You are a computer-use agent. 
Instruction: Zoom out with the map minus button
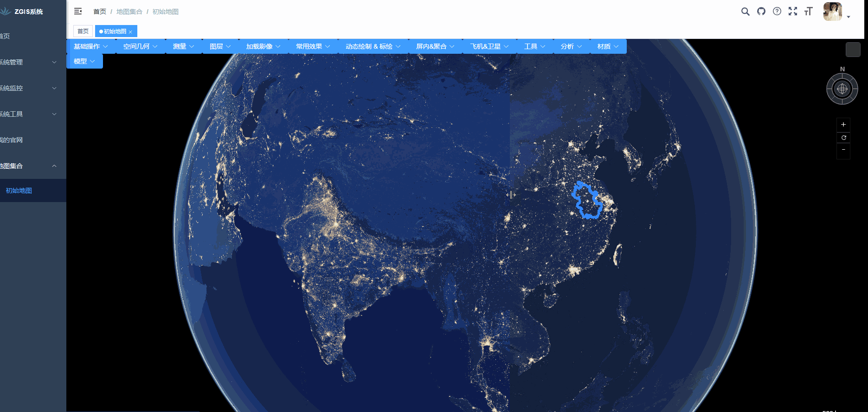point(843,150)
